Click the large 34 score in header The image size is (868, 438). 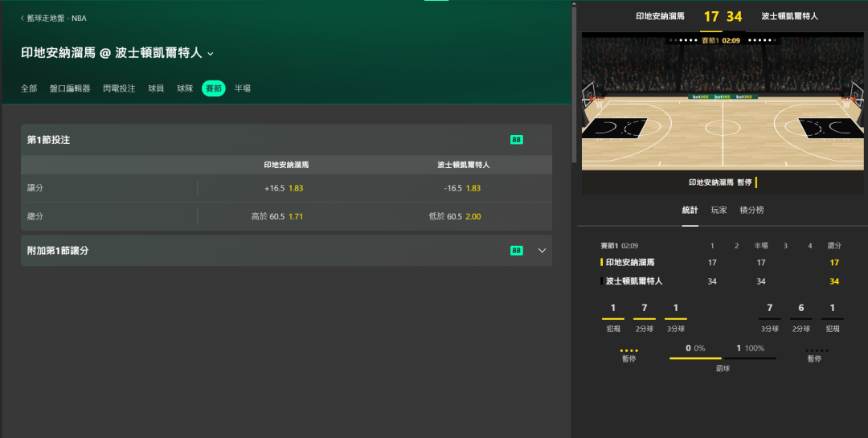click(734, 17)
